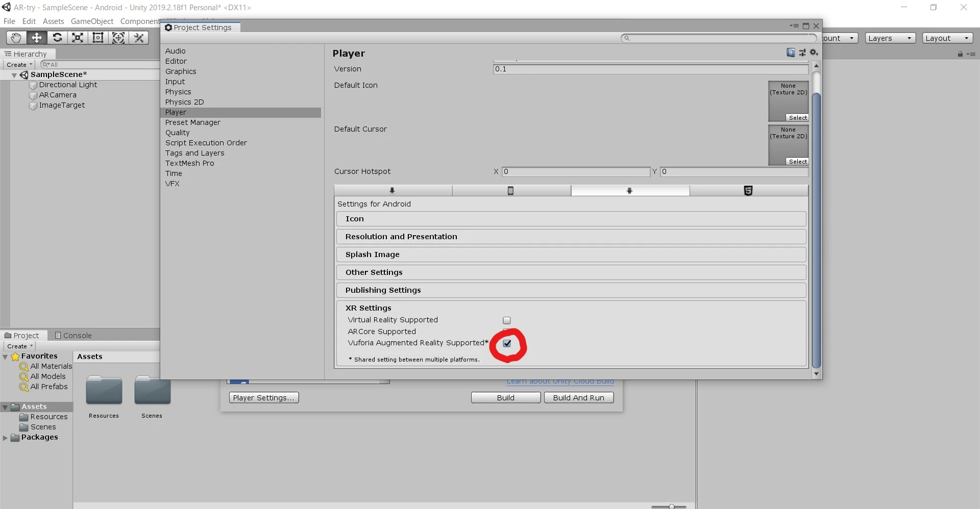Expand the Icon settings section

click(x=571, y=219)
